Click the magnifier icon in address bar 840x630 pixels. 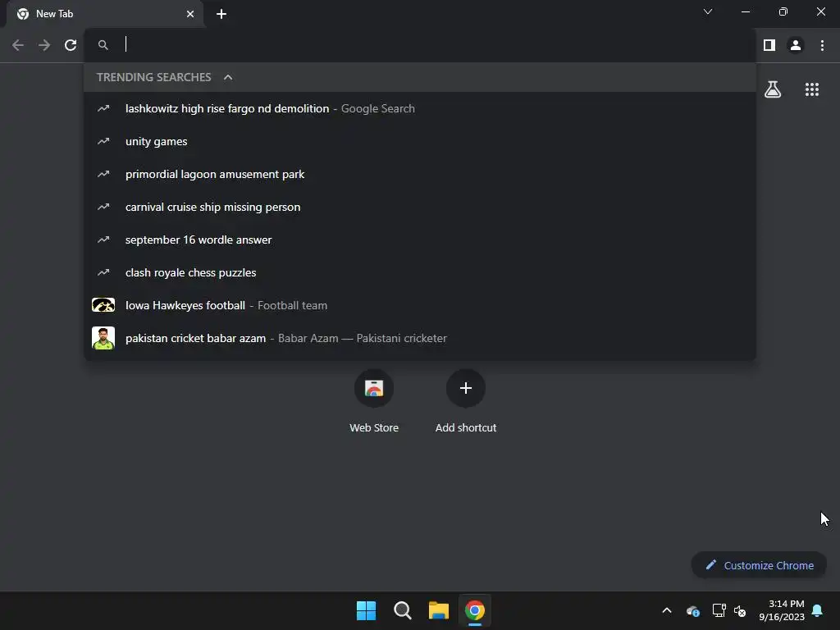(x=103, y=45)
